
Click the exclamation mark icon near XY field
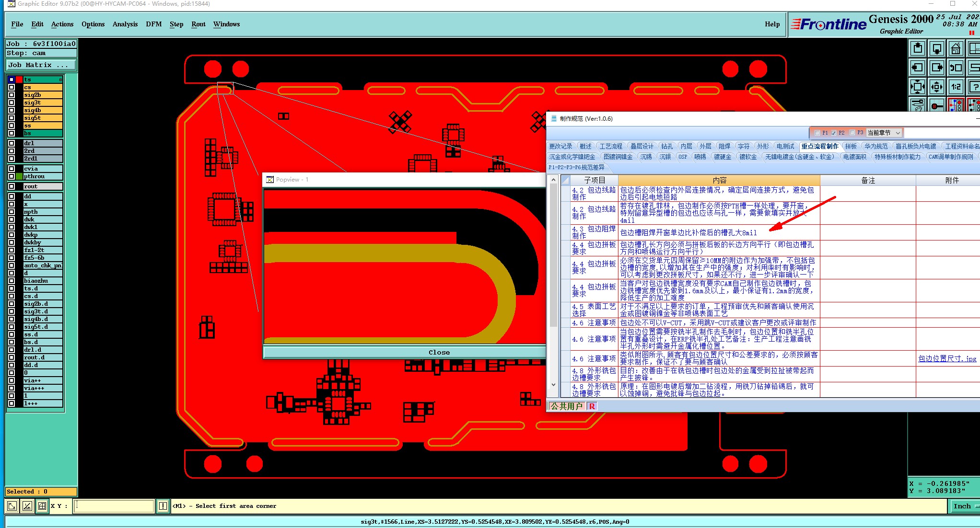click(163, 506)
